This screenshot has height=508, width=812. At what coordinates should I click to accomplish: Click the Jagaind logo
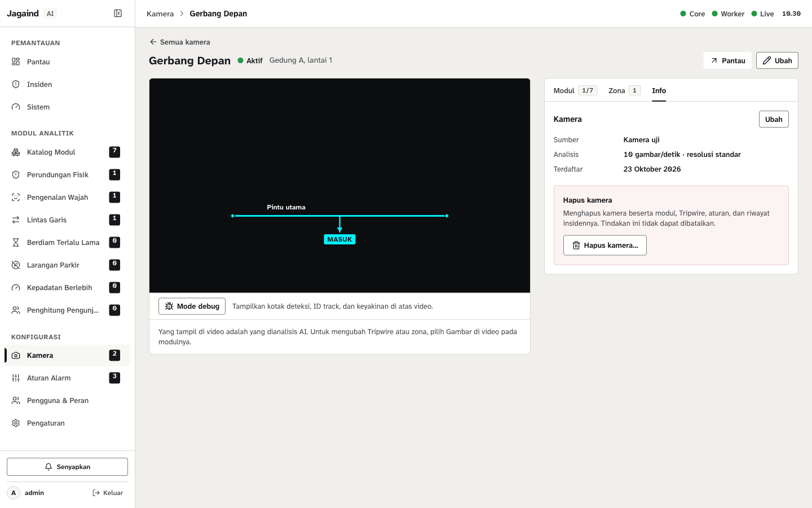23,14
